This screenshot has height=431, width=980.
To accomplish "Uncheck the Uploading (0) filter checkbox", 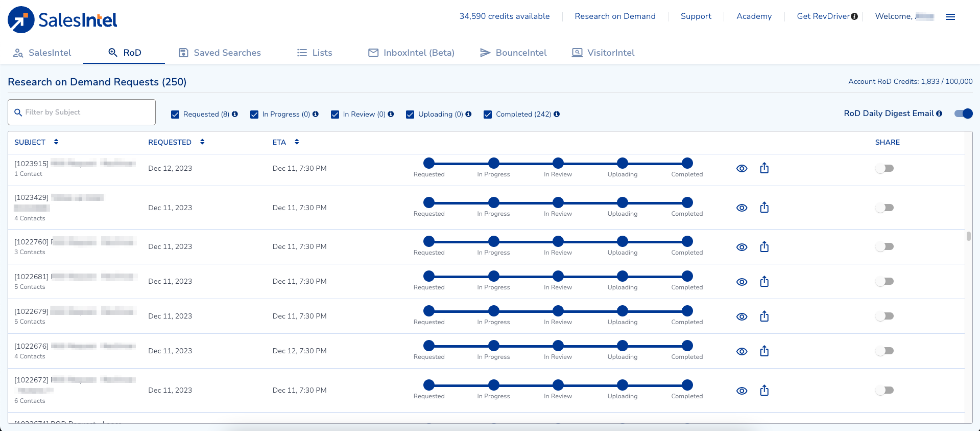I will click(x=410, y=115).
